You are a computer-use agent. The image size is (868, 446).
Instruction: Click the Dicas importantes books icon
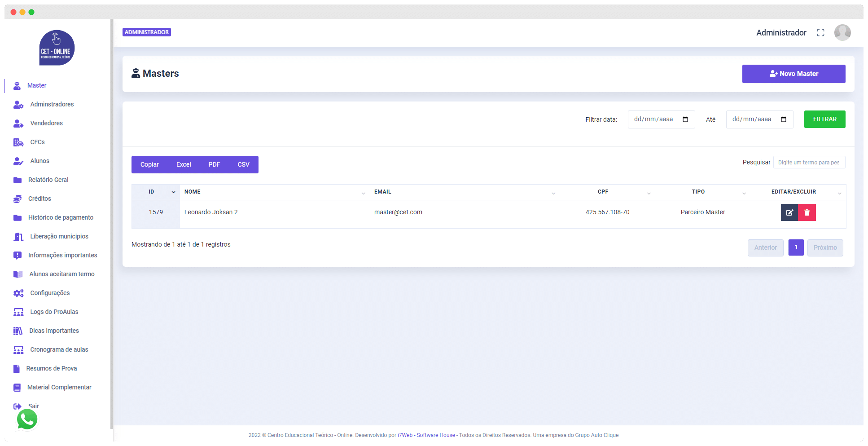coord(18,331)
